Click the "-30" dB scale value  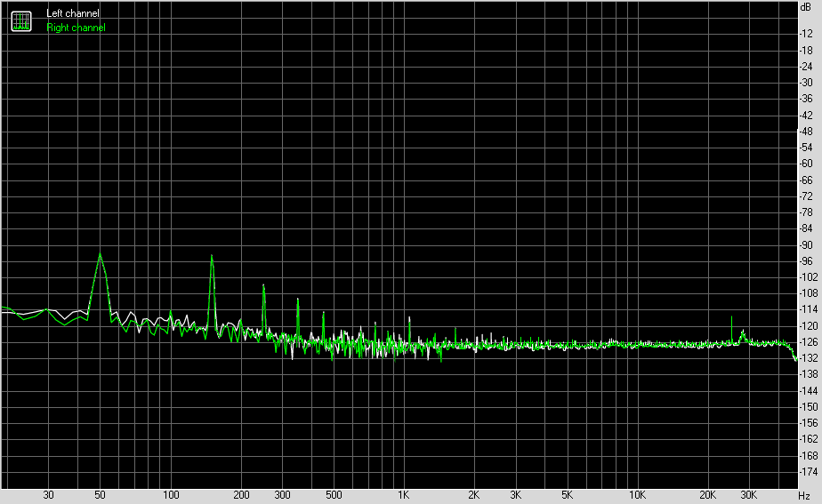pyautogui.click(x=806, y=83)
